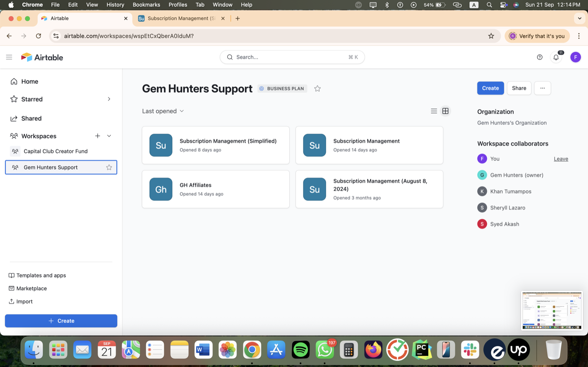Open the Subscription Management base opened 14 days ago
Image resolution: width=588 pixels, height=367 pixels.
point(369,145)
